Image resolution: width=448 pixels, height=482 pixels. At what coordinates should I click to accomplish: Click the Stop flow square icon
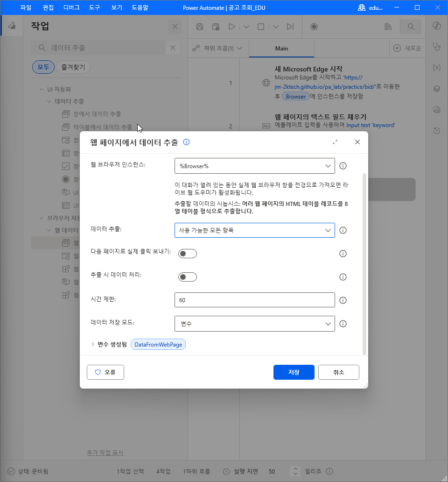tap(261, 27)
